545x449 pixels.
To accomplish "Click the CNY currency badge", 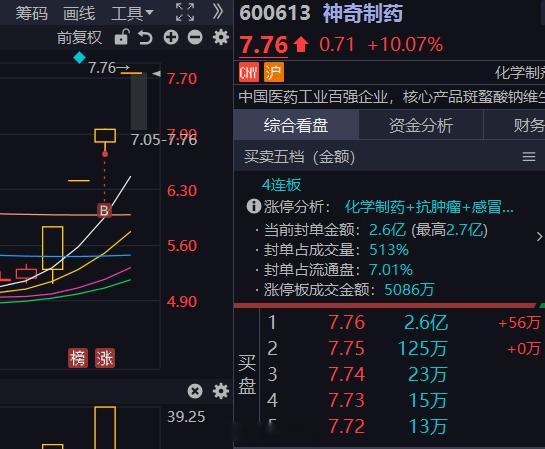I will click(249, 72).
